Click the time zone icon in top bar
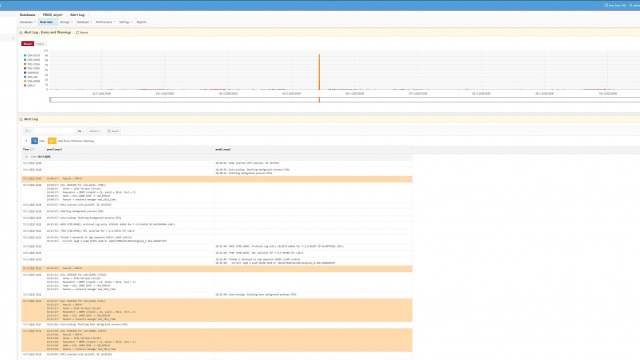 point(606,5)
